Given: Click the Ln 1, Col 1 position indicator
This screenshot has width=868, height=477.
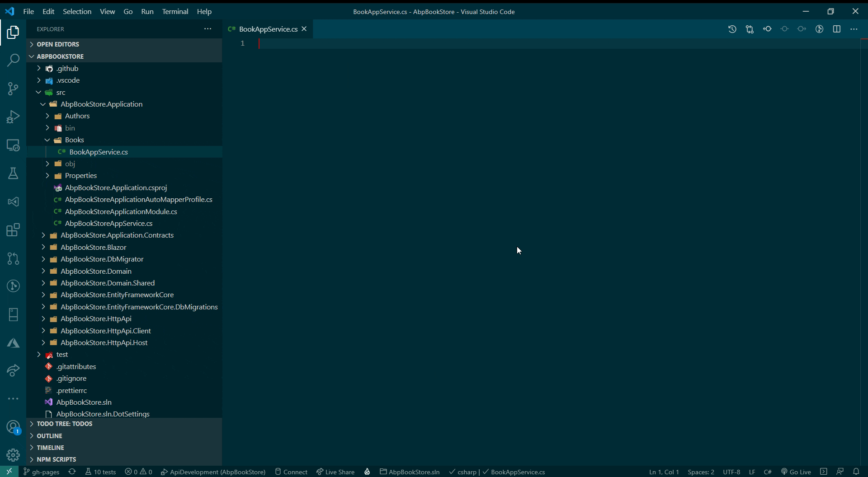Looking at the screenshot, I should [x=664, y=472].
